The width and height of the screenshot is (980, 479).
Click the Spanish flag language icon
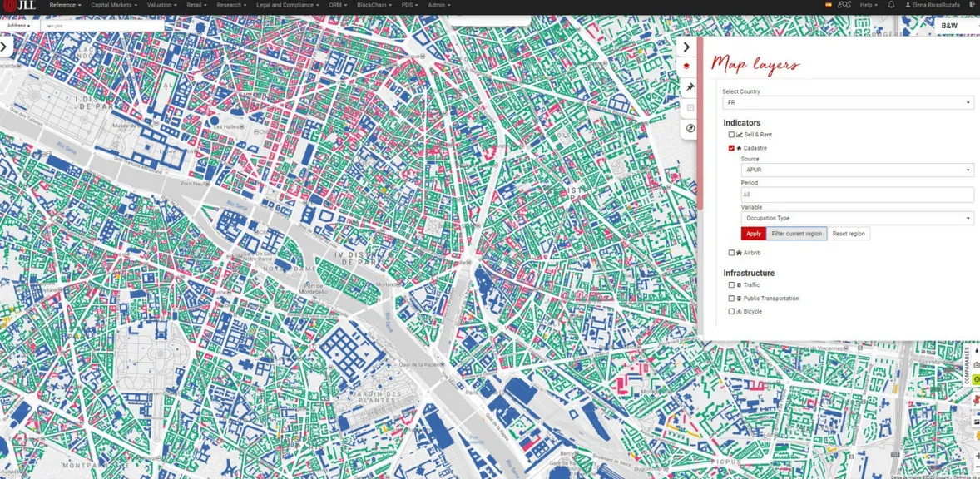[x=828, y=5]
